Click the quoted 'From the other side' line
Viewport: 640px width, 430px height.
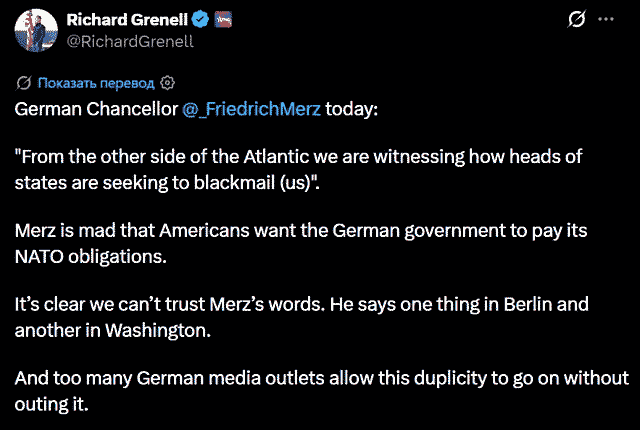pyautogui.click(x=298, y=157)
